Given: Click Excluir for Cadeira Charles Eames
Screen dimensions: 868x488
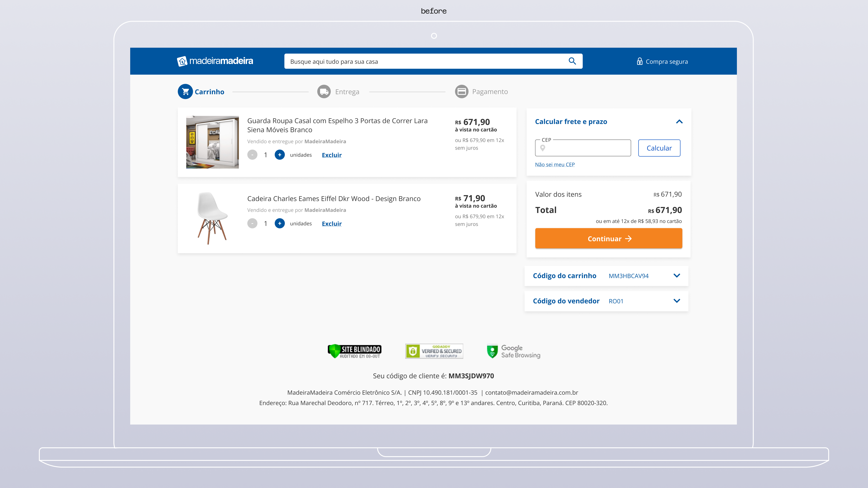Looking at the screenshot, I should (x=332, y=224).
